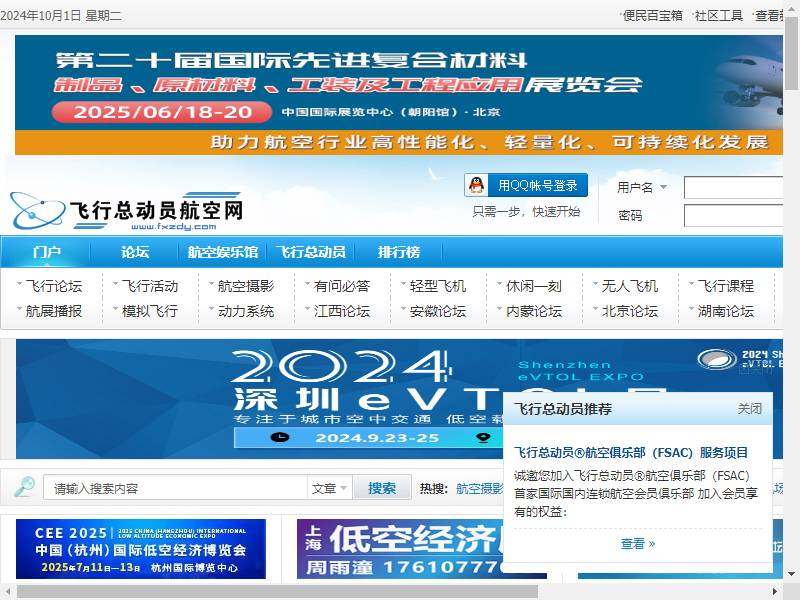
Task: Open the 飞行论坛 link
Action: pos(54,286)
